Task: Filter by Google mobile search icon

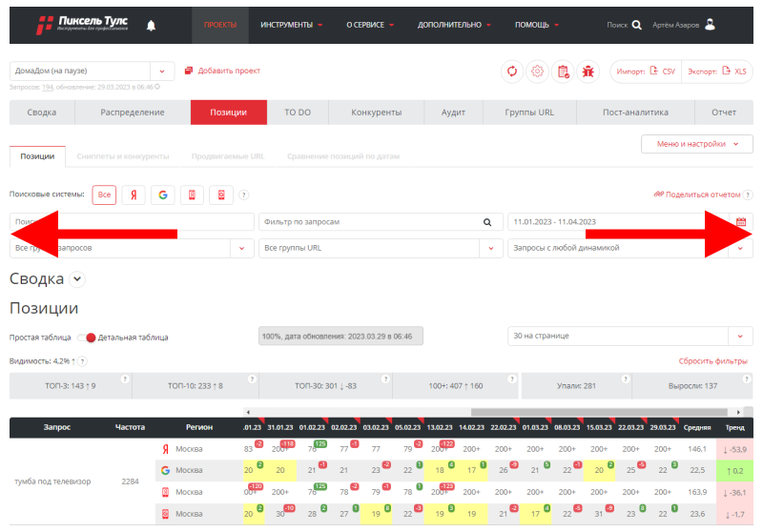Action: (x=221, y=195)
